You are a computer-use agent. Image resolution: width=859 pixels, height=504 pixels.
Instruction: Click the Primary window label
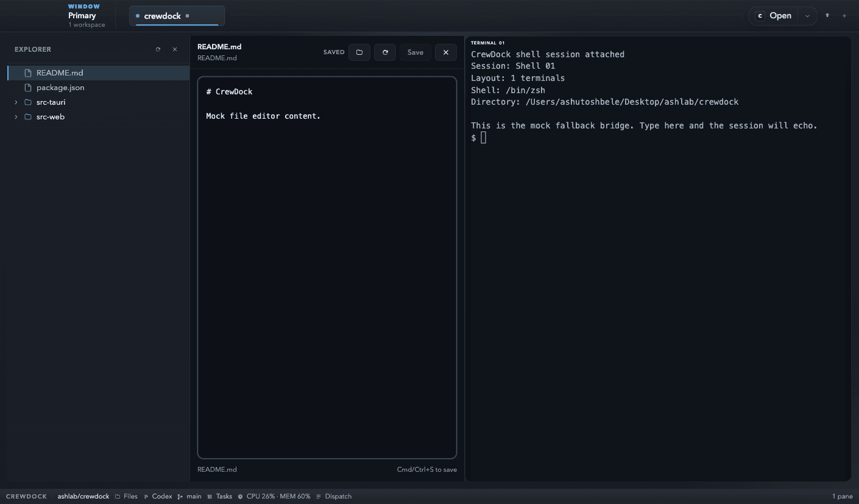[x=82, y=15]
